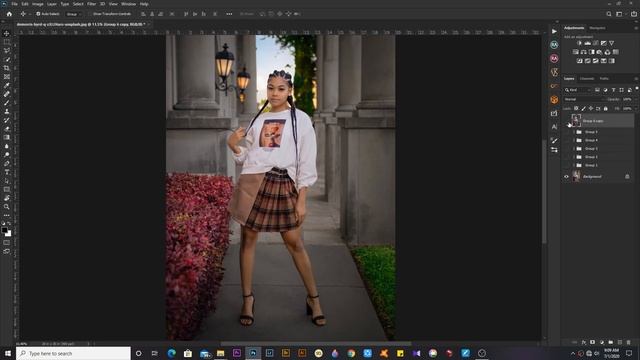Select the Crop tool
640x360 pixels.
(x=7, y=68)
